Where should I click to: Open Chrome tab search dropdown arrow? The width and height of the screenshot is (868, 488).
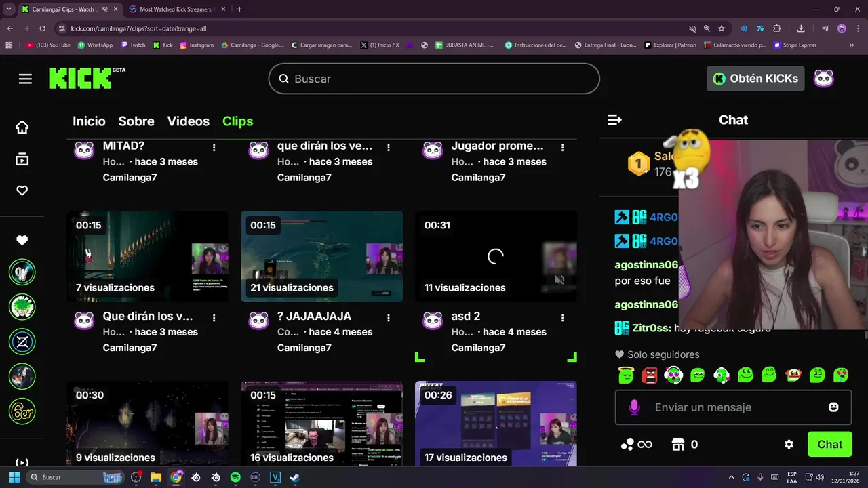9,9
